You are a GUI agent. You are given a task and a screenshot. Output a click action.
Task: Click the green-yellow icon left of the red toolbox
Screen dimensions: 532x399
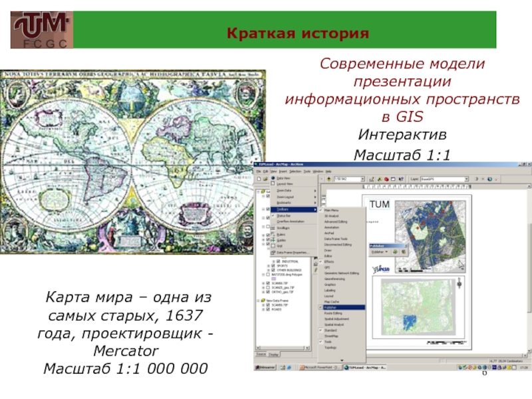point(379,179)
